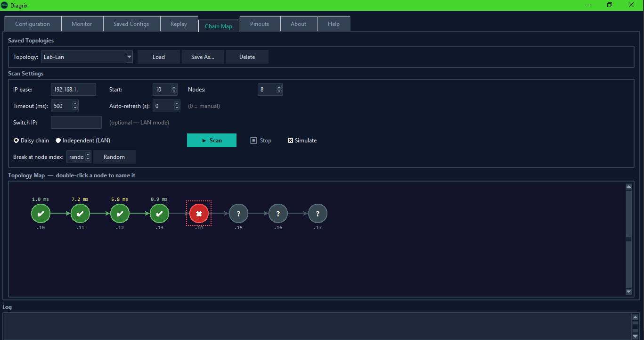Viewport: 644px width, 340px height.
Task: Click the 5.8 ms latency label
Action: [120, 199]
